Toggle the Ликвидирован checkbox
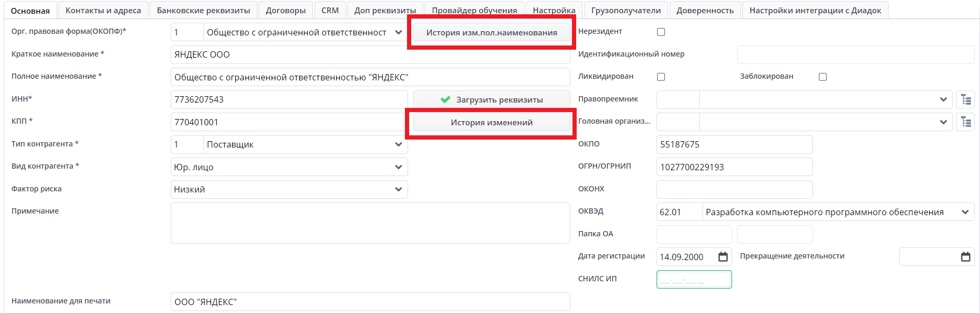The width and height of the screenshot is (980, 313). coord(661,77)
